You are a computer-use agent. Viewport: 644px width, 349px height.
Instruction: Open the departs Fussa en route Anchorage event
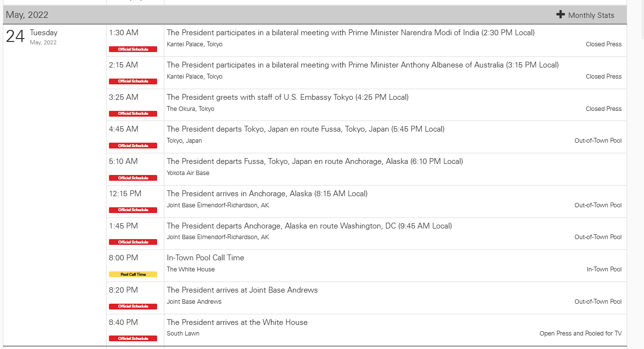pos(315,161)
